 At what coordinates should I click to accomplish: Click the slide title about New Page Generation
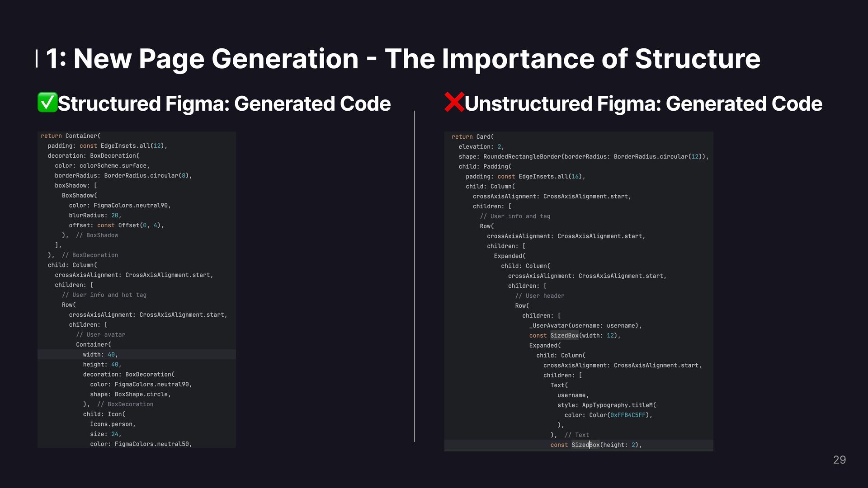pos(403,59)
